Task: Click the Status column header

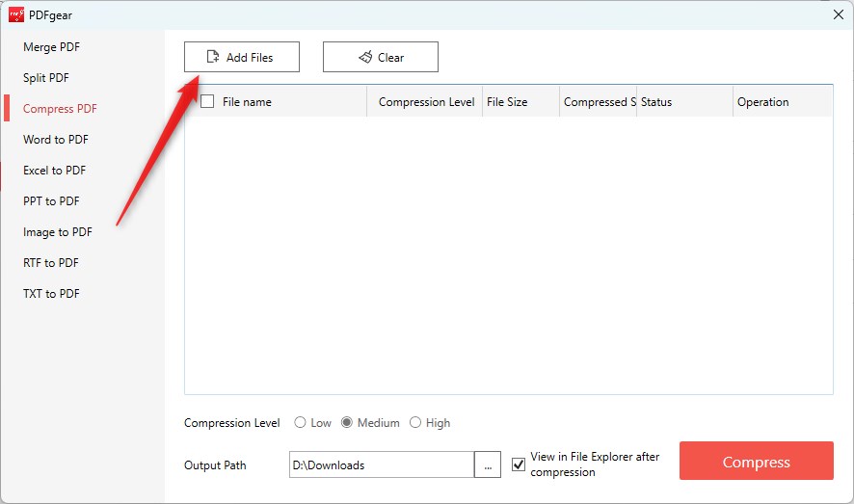Action: (684, 102)
